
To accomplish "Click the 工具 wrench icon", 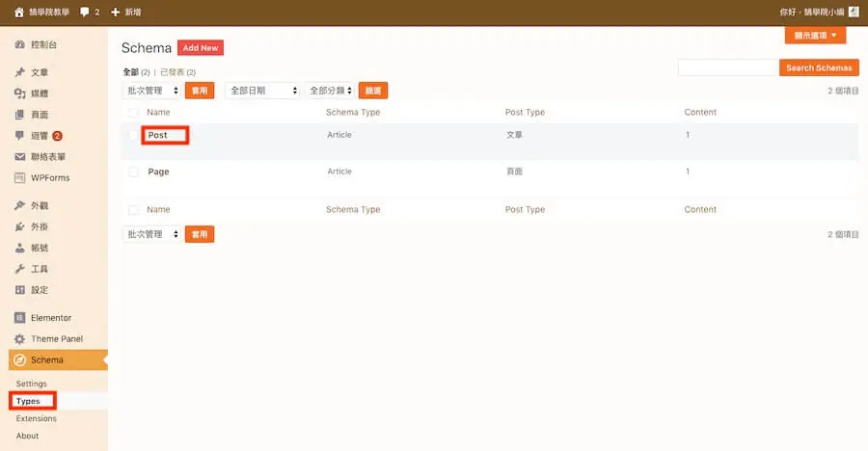I will coord(20,269).
